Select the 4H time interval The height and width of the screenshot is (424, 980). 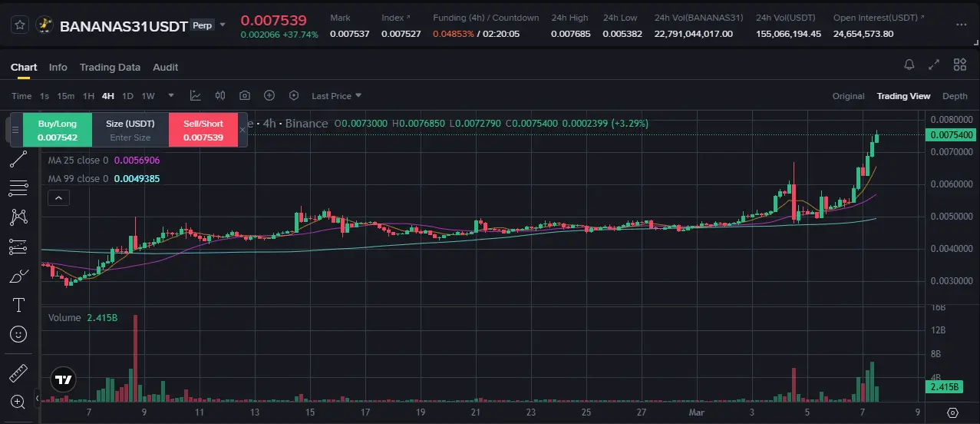pos(108,96)
